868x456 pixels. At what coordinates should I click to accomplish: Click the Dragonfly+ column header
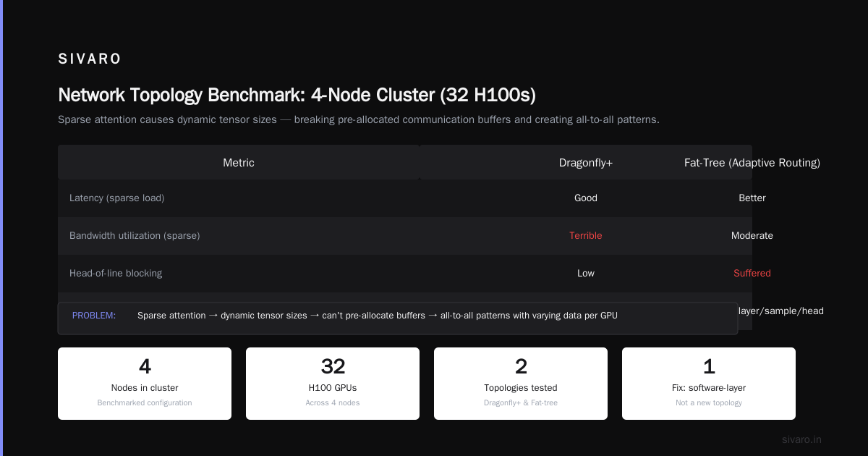point(586,163)
